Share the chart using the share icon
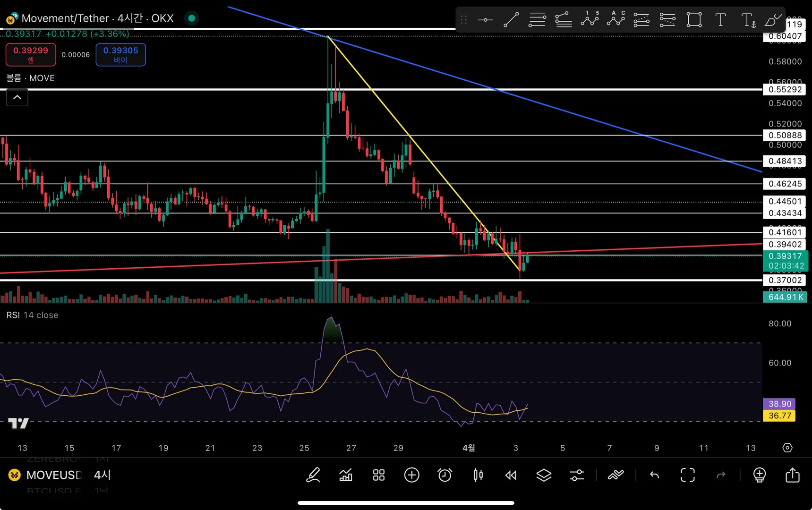 click(792, 475)
